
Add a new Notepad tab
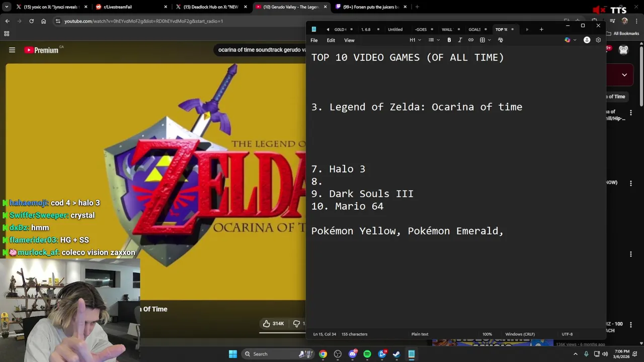pyautogui.click(x=541, y=29)
